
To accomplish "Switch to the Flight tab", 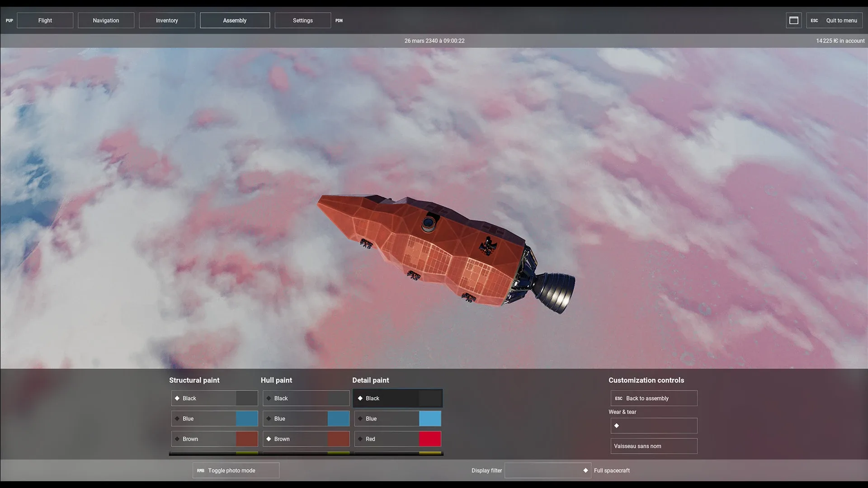I will [45, 20].
